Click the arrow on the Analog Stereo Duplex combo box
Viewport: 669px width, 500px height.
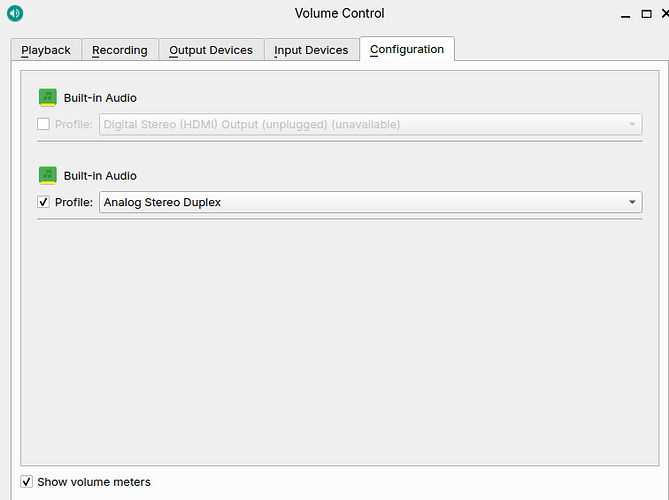(632, 202)
